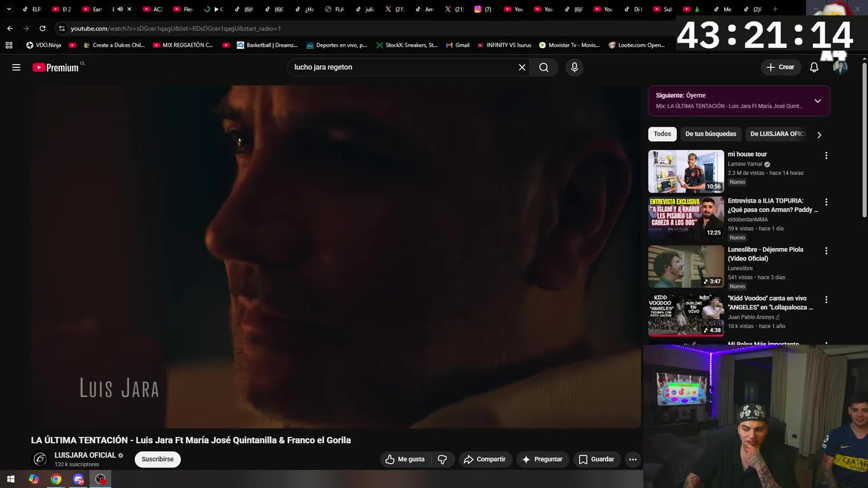Go to YouTube Premium home logo
The width and height of the screenshot is (868, 488).
click(56, 67)
